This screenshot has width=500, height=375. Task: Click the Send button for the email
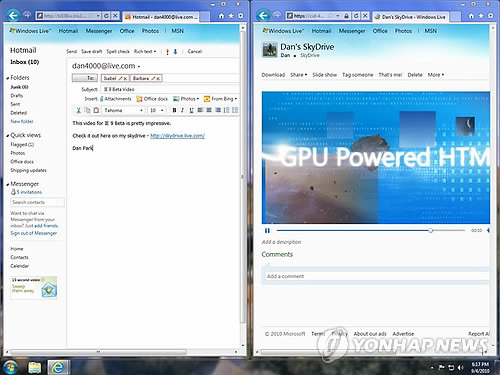71,52
